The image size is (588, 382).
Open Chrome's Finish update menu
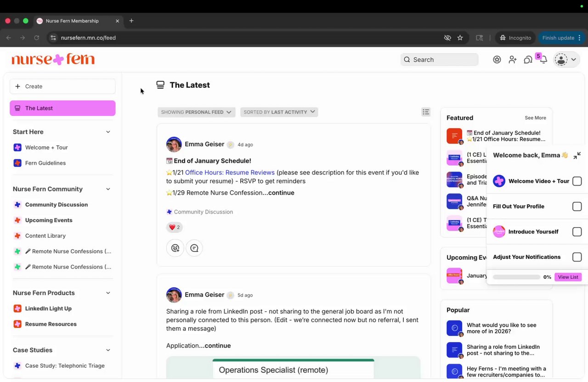(x=561, y=38)
